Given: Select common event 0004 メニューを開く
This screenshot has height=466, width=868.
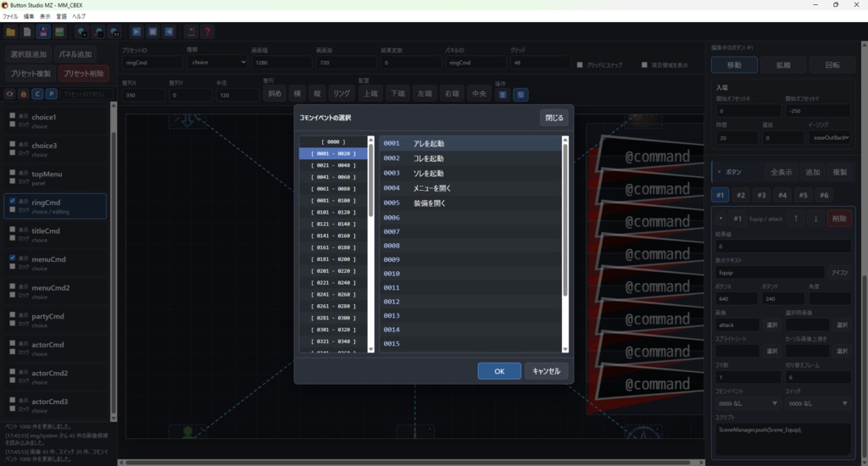Looking at the screenshot, I should [x=470, y=188].
